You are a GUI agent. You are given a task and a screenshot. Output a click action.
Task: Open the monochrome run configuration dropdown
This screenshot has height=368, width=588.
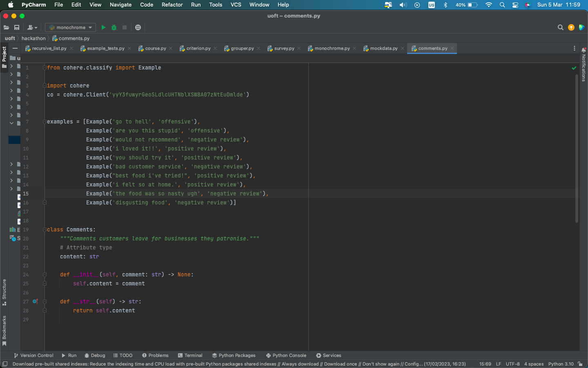point(70,27)
